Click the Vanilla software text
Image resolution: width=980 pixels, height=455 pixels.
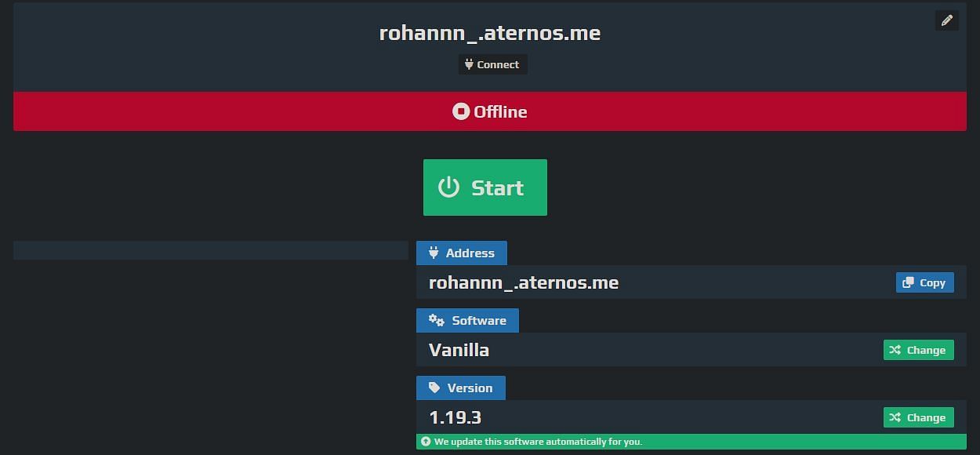click(x=459, y=350)
